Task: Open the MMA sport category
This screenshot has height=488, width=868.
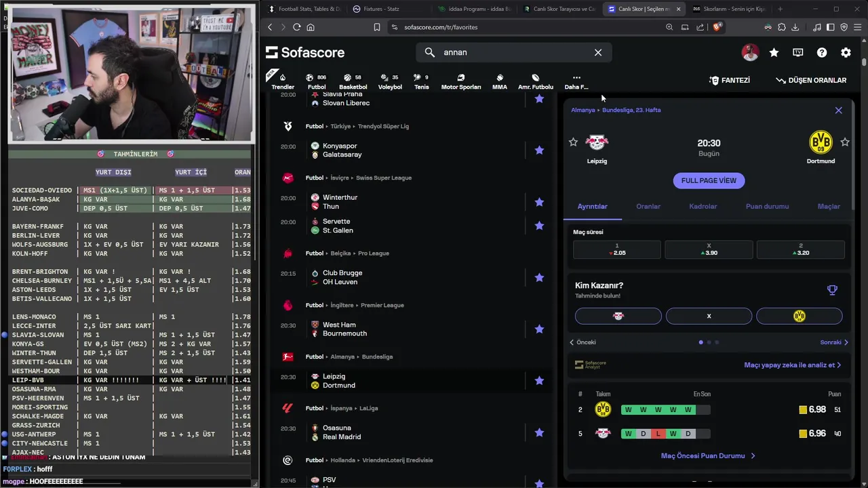Action: (x=500, y=81)
